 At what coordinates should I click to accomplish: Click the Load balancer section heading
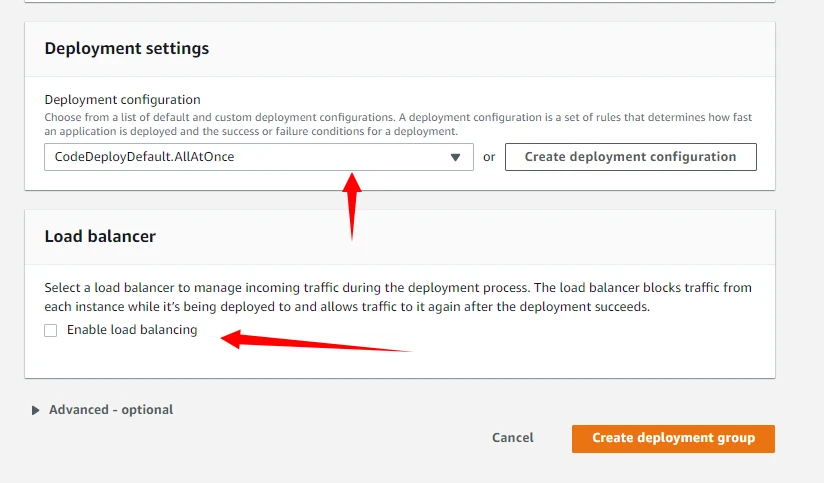click(100, 236)
